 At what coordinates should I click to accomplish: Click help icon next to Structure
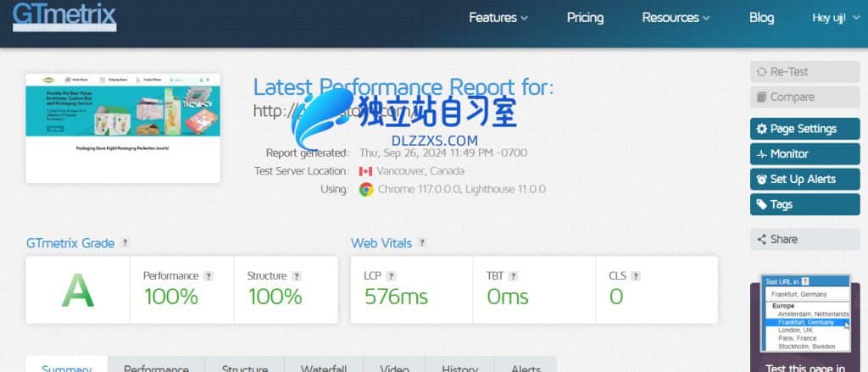click(296, 275)
